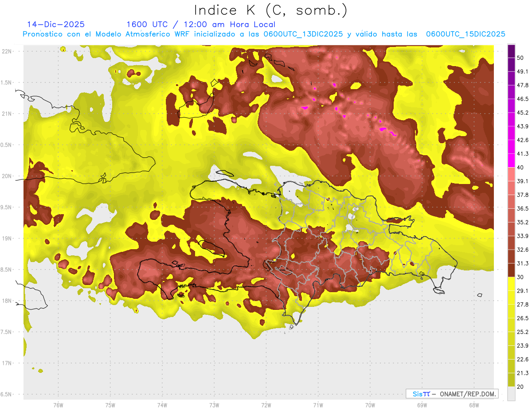Click the "25.2" legend value
Screen dimensions: 532x411
point(523,332)
